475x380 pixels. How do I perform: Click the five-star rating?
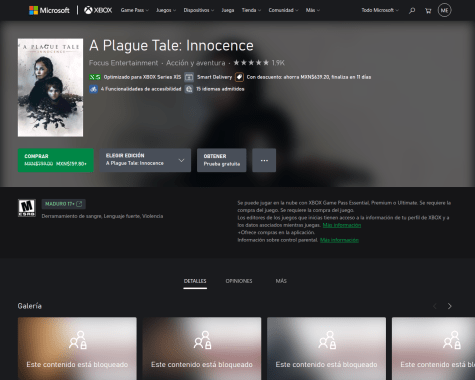(x=251, y=63)
